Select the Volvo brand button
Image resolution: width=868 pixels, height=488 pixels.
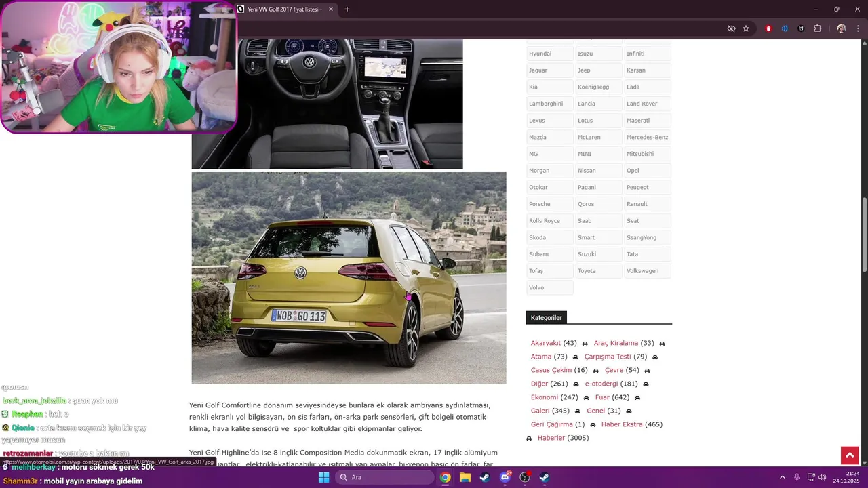pyautogui.click(x=550, y=287)
